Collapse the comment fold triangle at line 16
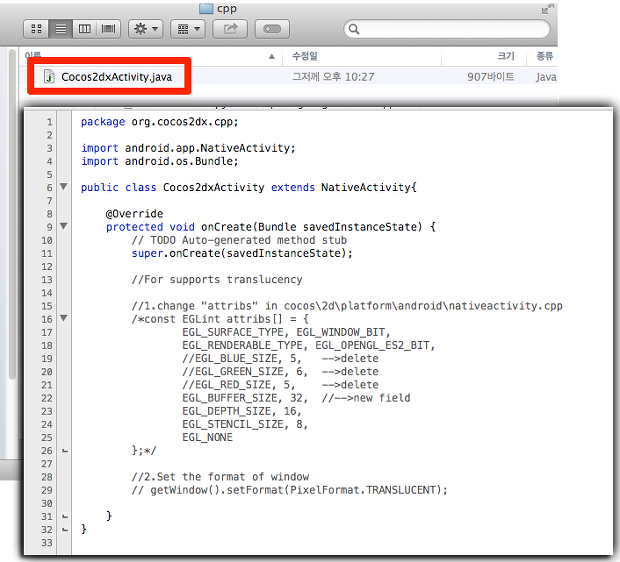The height and width of the screenshot is (562, 620). tap(63, 318)
